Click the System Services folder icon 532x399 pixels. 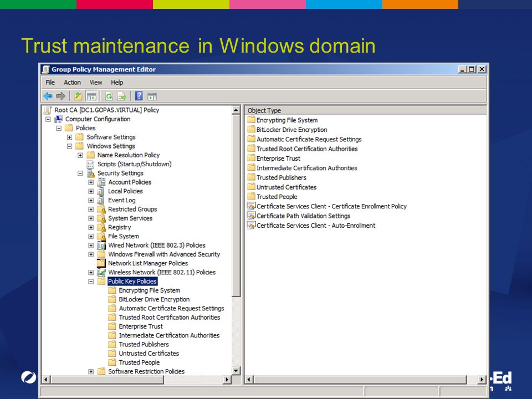[101, 218]
